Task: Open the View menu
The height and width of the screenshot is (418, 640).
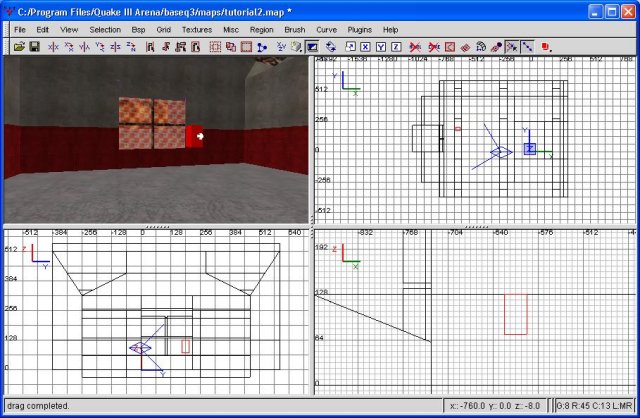Action: 69,30
